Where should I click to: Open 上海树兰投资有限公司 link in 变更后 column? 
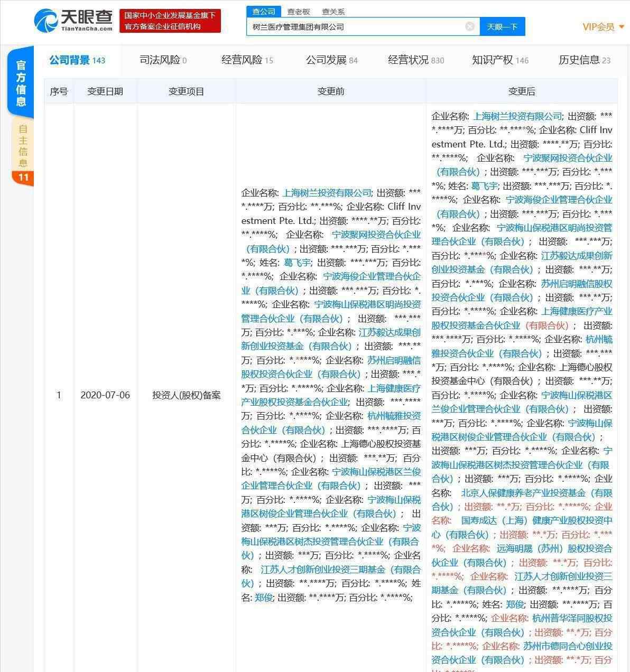(517, 116)
